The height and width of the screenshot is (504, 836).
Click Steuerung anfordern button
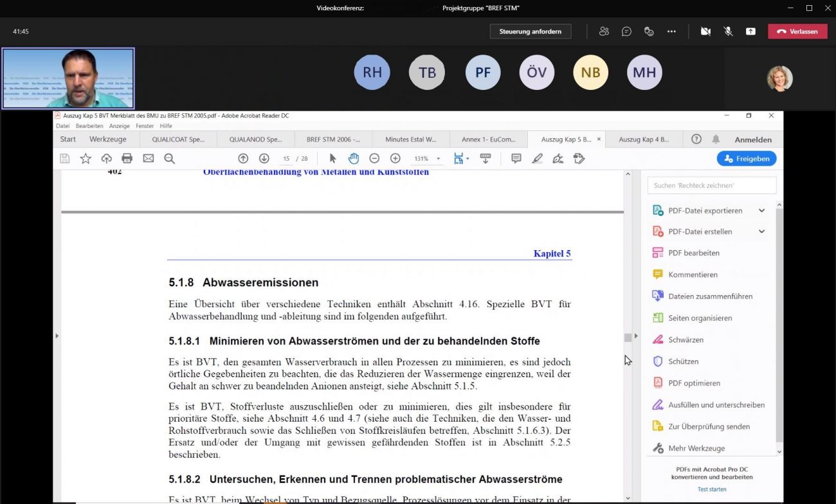(531, 31)
